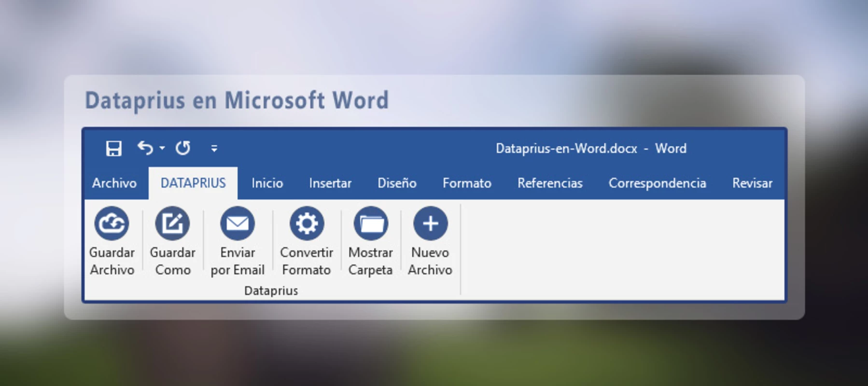
Task: Click the Guardar Archivo cloud icon
Action: [112, 223]
